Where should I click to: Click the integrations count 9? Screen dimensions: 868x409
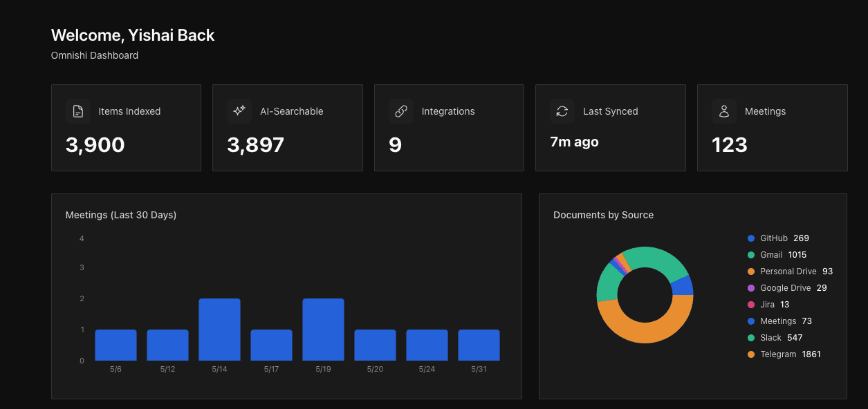click(395, 145)
